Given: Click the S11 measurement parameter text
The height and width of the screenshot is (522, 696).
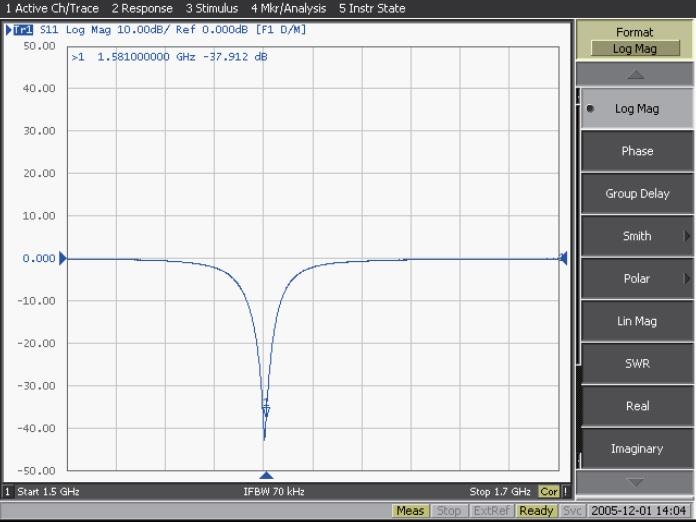Looking at the screenshot, I should [49, 30].
